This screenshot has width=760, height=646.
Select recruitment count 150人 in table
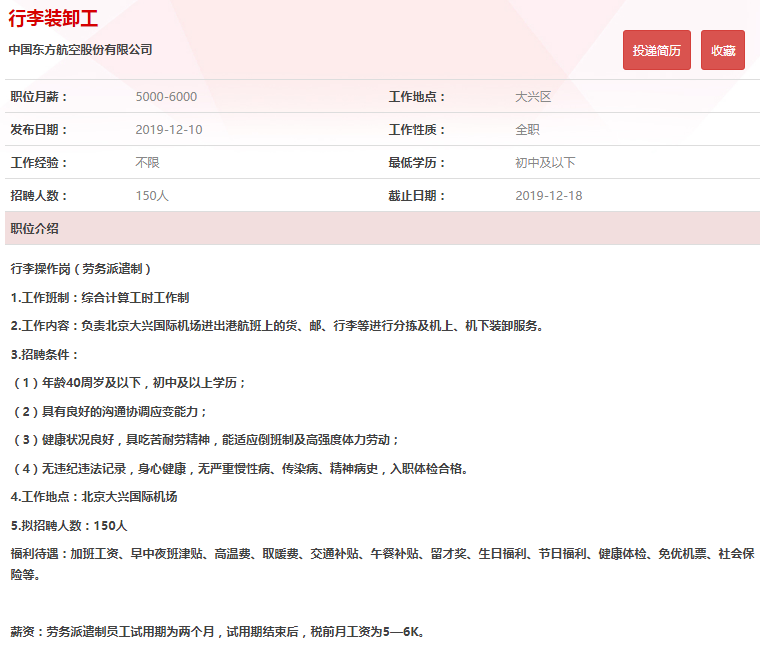pyautogui.click(x=152, y=195)
